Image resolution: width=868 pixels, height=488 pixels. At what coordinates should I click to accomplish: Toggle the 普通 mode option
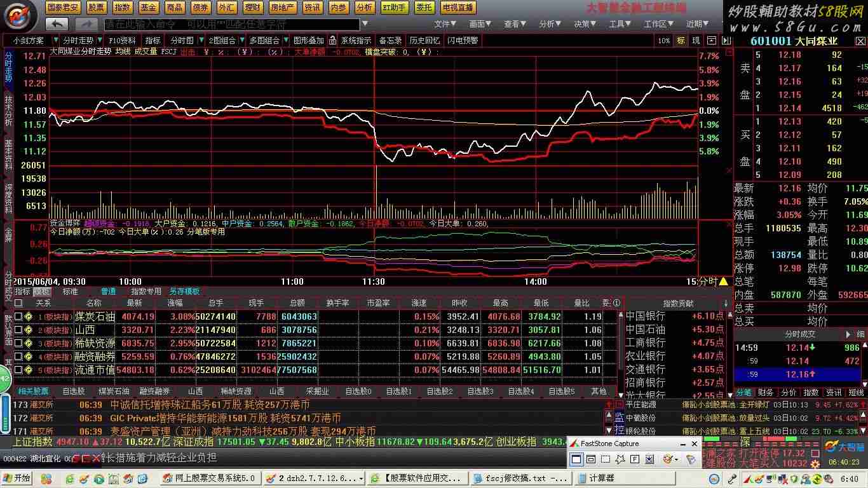[109, 292]
